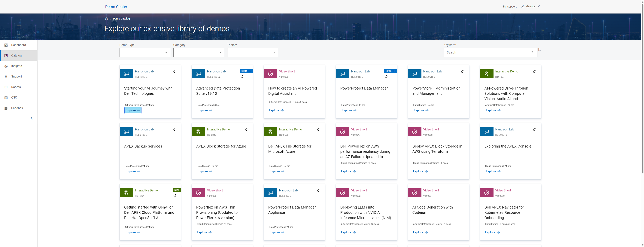
Task: Click the Hands-on Lab icon for HOL-0515-01
Action: pyautogui.click(x=415, y=74)
